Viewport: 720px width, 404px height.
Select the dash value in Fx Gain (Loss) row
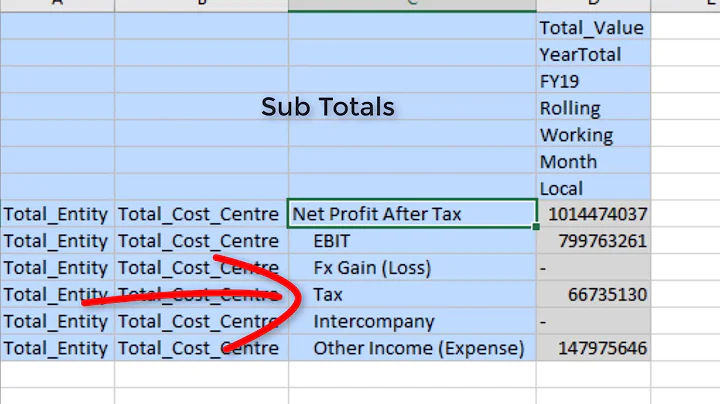tap(593, 267)
